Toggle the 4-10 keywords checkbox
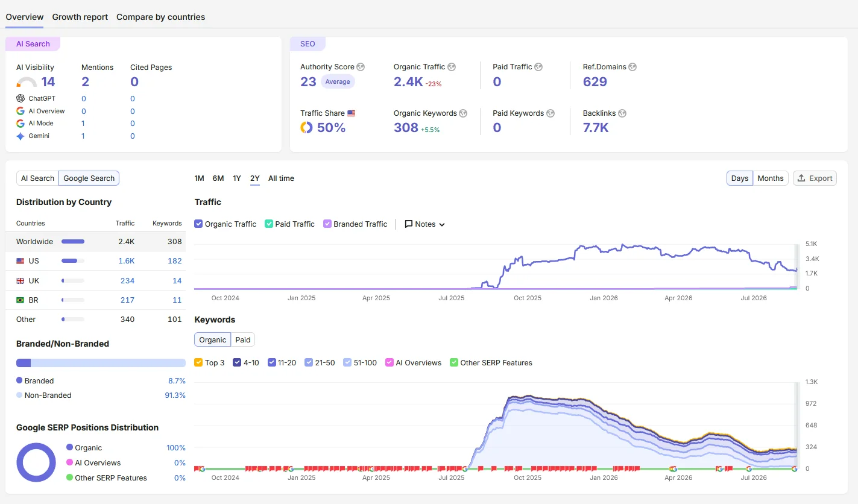Image resolution: width=858 pixels, height=504 pixels. pos(237,363)
